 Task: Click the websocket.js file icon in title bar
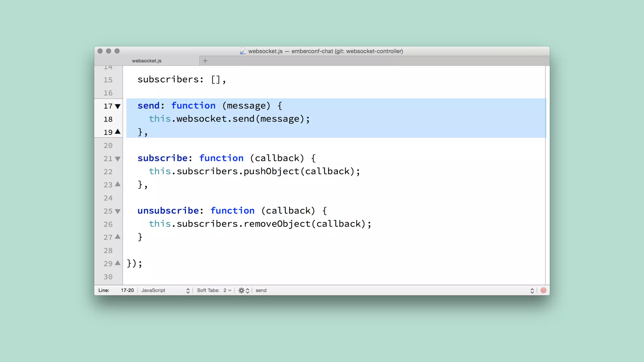click(x=243, y=51)
